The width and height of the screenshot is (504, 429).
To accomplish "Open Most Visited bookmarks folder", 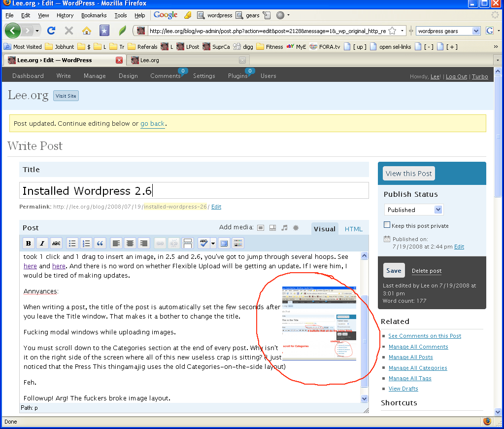I will pos(23,47).
